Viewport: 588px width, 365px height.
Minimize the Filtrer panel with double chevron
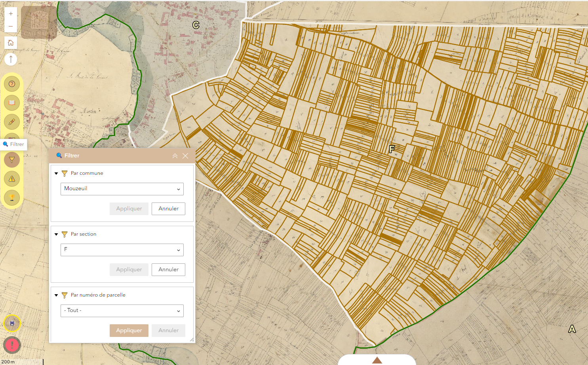(175, 156)
